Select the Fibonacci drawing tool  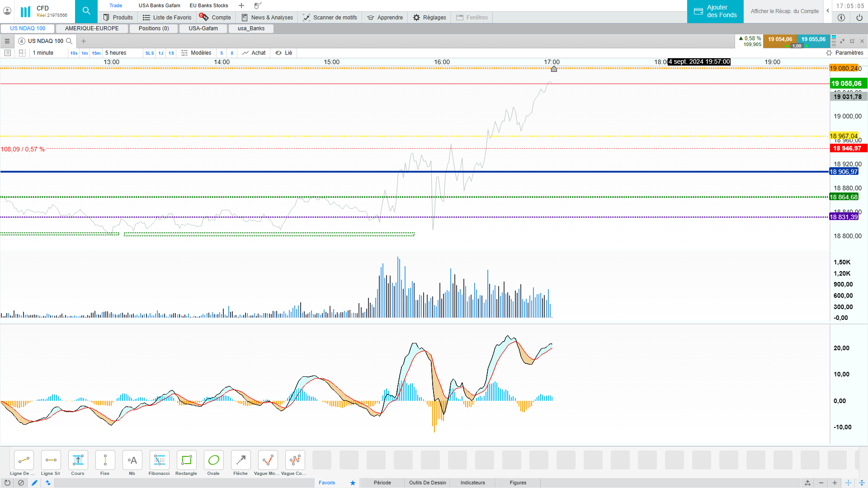click(159, 460)
